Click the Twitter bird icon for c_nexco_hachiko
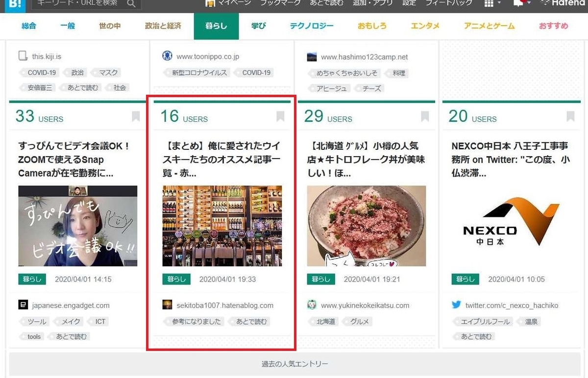Image resolution: width=588 pixels, height=378 pixels. point(456,305)
